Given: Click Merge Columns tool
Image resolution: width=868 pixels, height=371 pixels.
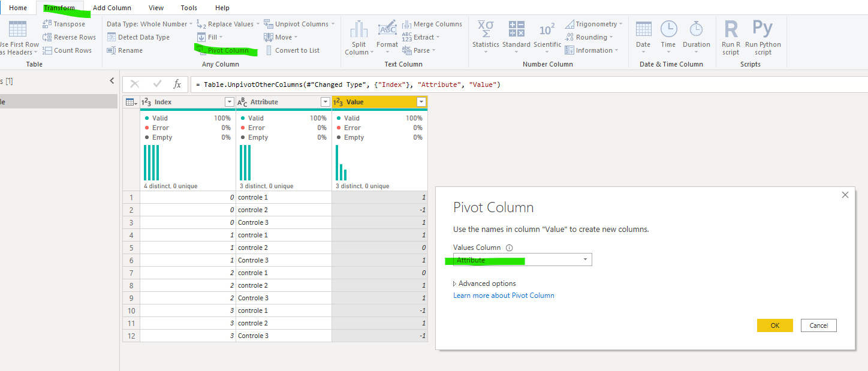Looking at the screenshot, I should pos(432,24).
